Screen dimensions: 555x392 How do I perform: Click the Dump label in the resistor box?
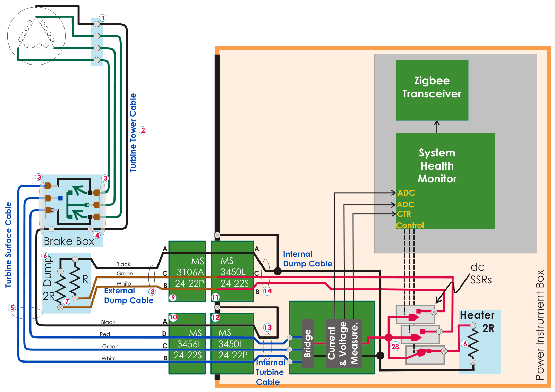pos(48,271)
